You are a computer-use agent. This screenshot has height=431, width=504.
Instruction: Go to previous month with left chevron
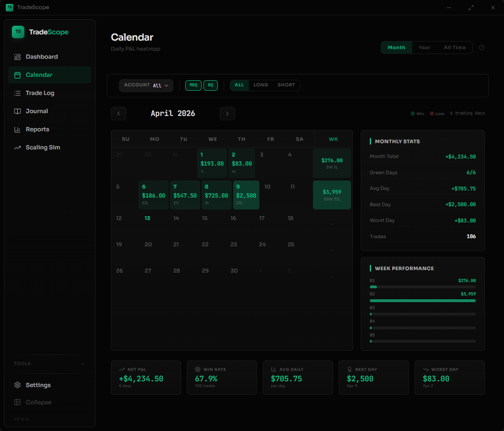click(x=118, y=114)
